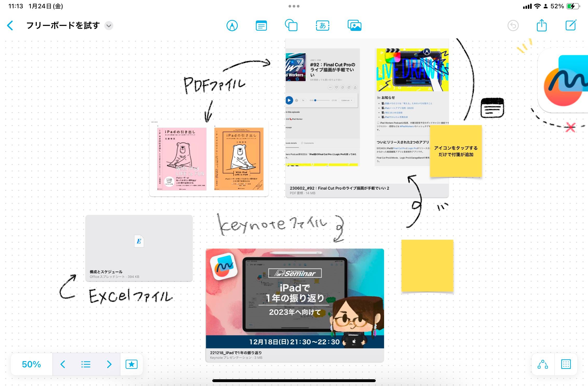Go to the next scene

tap(109, 364)
